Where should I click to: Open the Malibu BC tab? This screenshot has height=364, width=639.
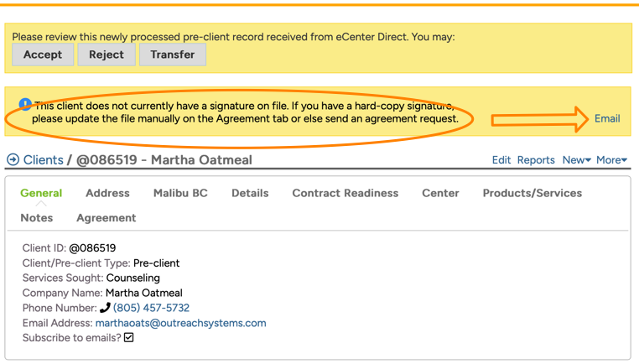point(180,193)
